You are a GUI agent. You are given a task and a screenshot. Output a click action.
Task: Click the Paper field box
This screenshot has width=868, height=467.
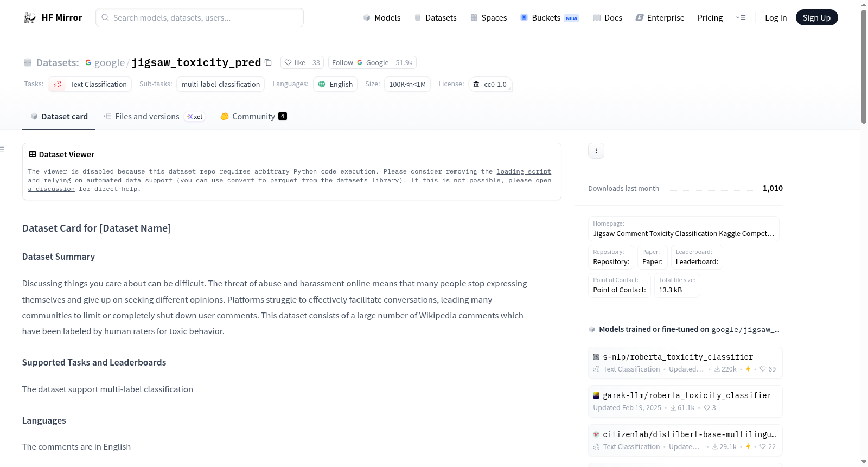(x=653, y=257)
